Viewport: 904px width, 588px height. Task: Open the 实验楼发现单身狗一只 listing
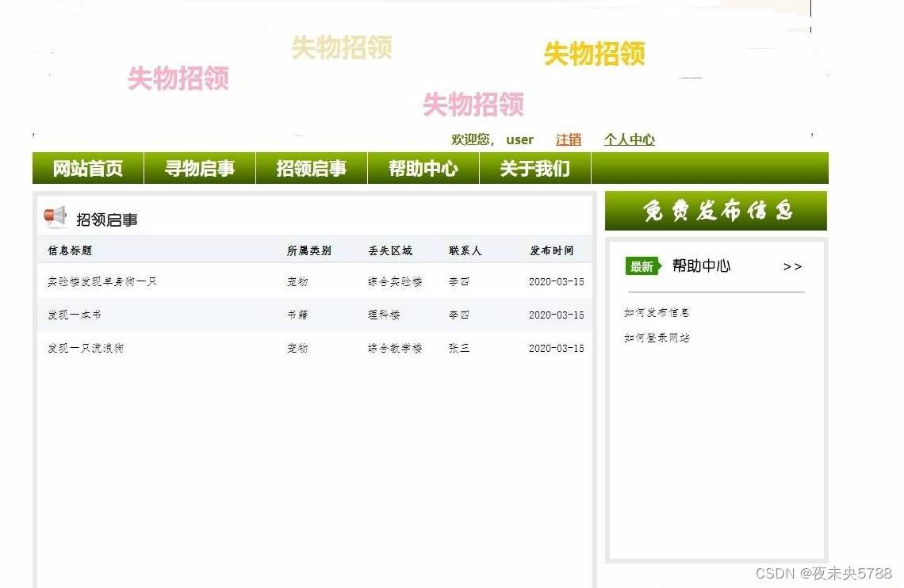[x=102, y=281]
